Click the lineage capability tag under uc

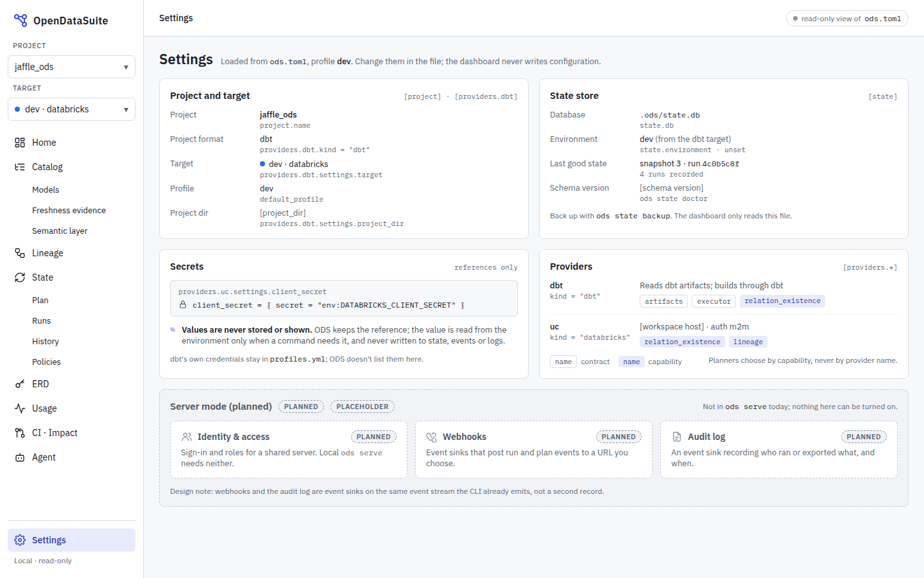(x=748, y=342)
